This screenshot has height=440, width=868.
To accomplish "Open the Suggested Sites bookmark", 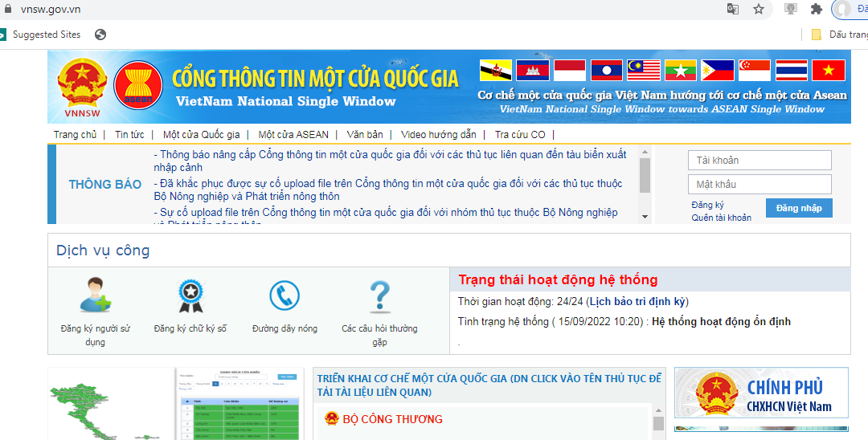I will point(47,35).
